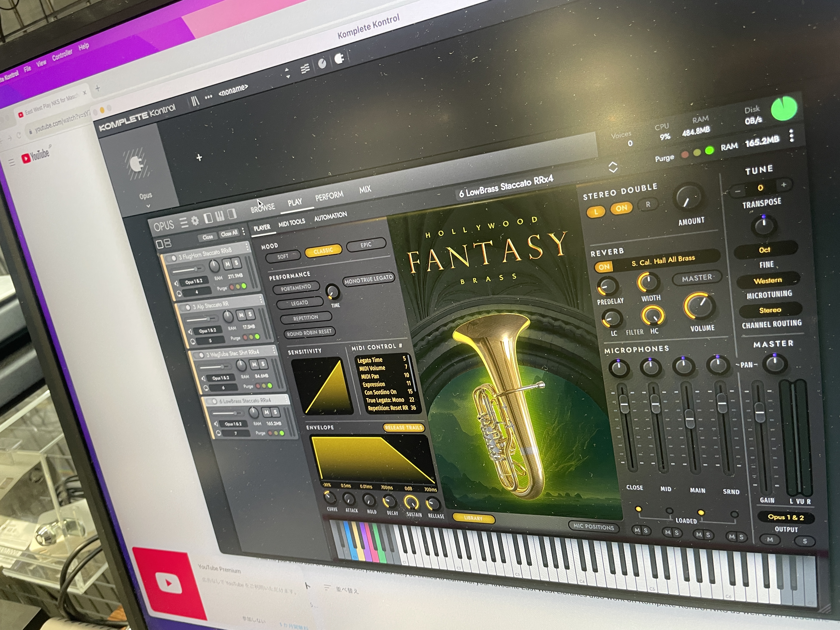This screenshot has width=840, height=630.
Task: Expand the Opus plug-in chevron under its icon
Action: [148, 206]
